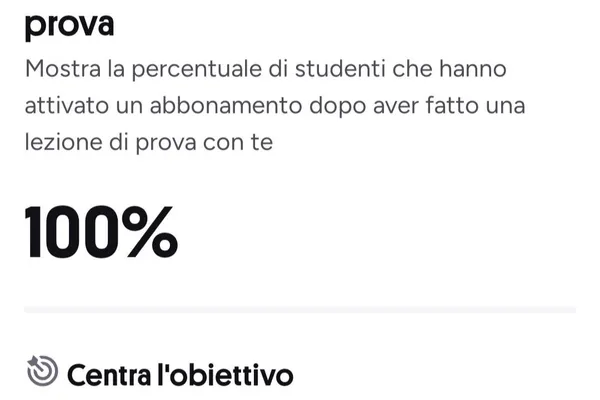This screenshot has width=600, height=400.
Task: Click the phrase 'con te' ending the description
Action: (x=238, y=142)
